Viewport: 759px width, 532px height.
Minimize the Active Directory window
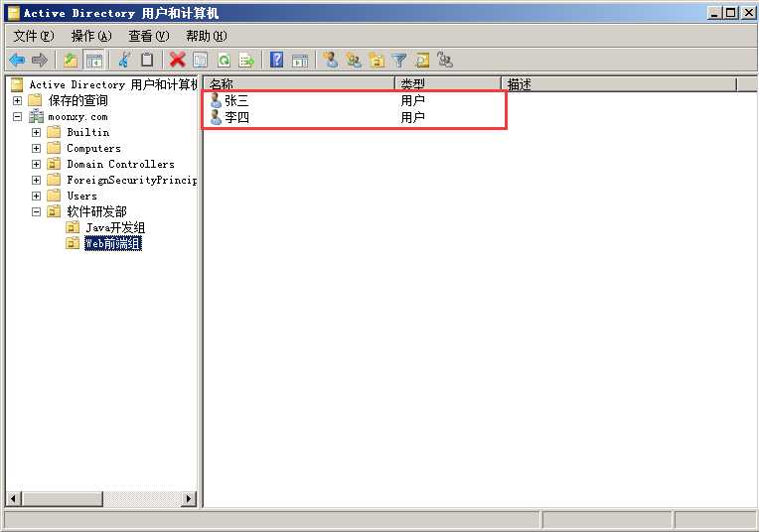pyautogui.click(x=714, y=13)
